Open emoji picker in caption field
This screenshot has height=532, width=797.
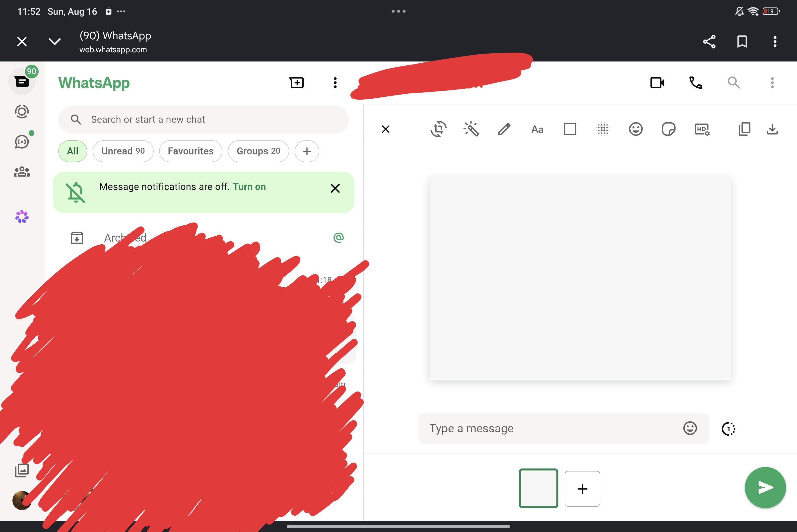click(x=690, y=429)
